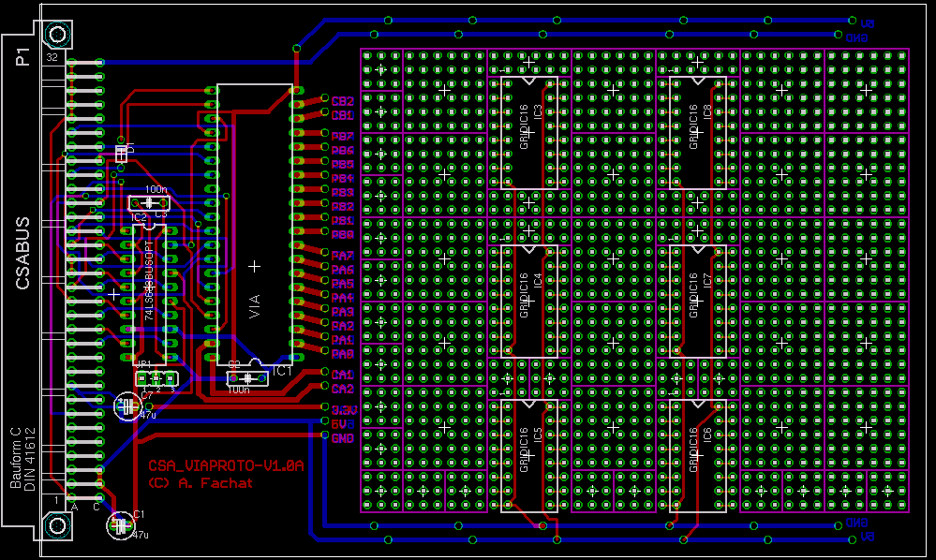Select the C7 capacitor near JP1
Viewport: 936px width, 560px height.
click(x=126, y=405)
